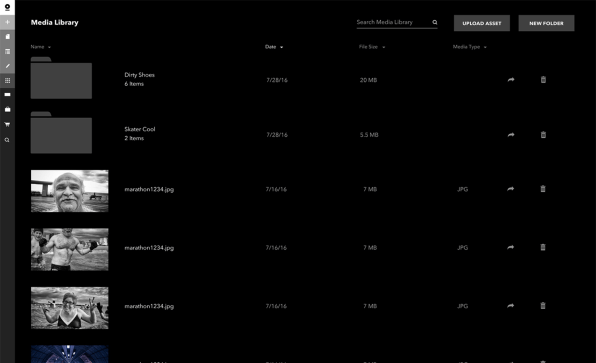
Task: Select the pencil edit icon in sidebar
Action: (7, 66)
